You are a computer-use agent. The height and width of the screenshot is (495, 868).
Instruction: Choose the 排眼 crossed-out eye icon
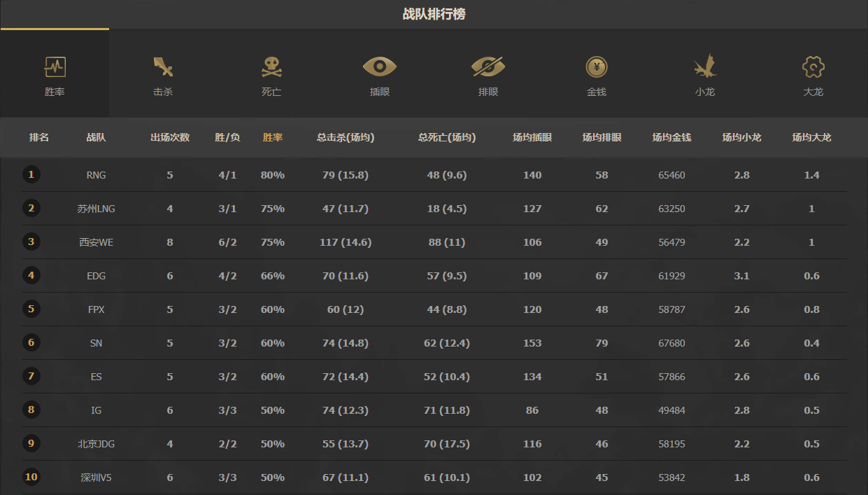[x=488, y=67]
